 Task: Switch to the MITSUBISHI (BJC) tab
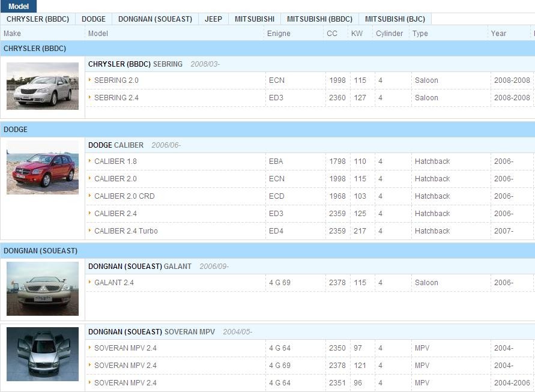[x=395, y=19]
